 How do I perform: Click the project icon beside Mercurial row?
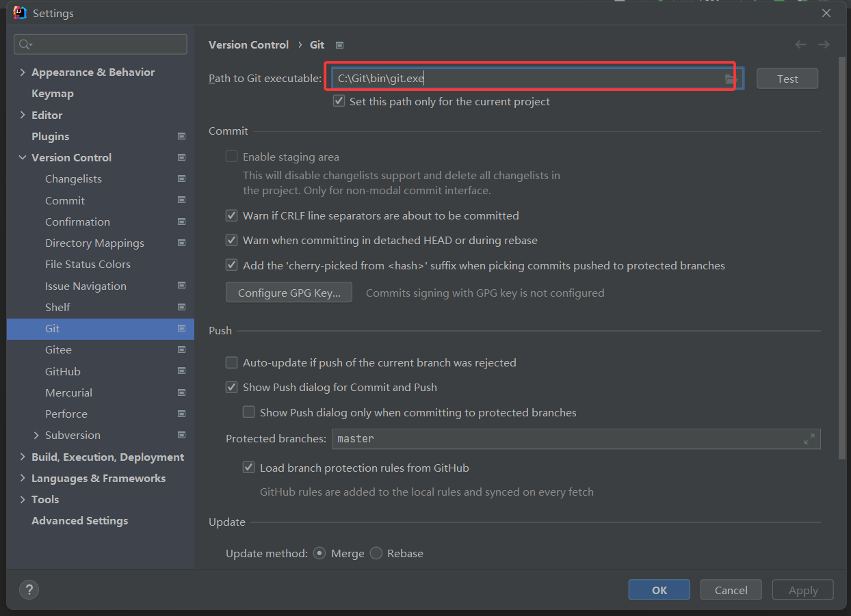tap(181, 392)
